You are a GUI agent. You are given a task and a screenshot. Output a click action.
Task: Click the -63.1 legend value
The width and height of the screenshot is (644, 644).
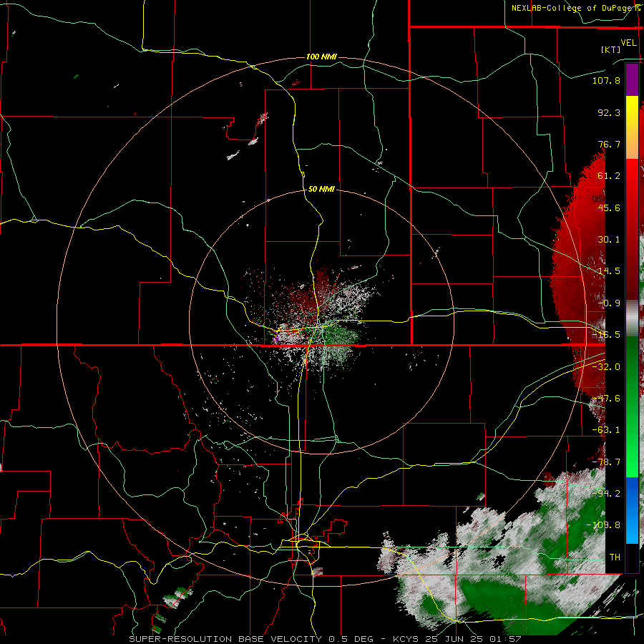click(x=606, y=430)
